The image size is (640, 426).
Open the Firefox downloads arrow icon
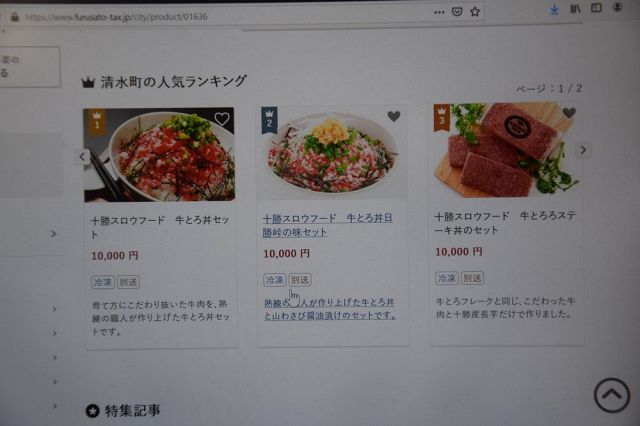tap(554, 9)
